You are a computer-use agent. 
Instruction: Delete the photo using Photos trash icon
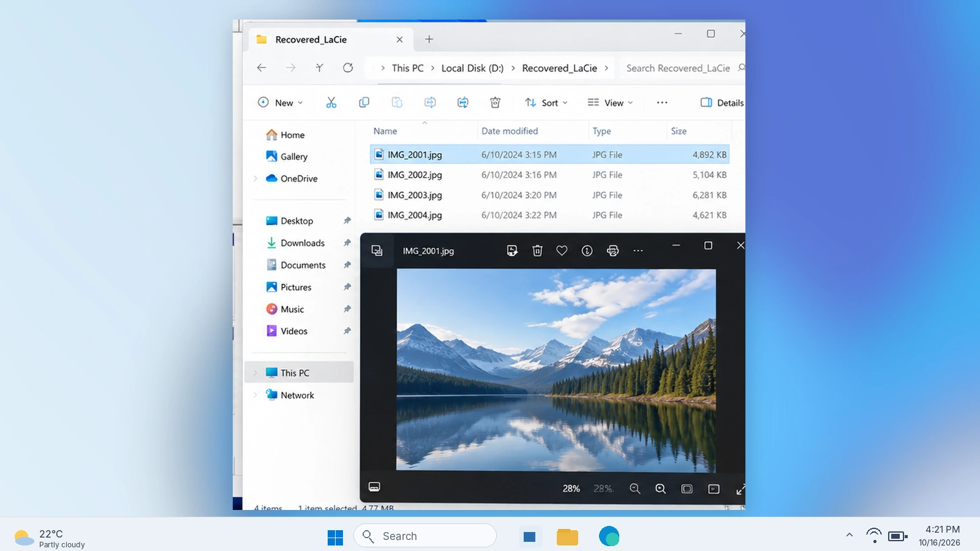tap(537, 250)
